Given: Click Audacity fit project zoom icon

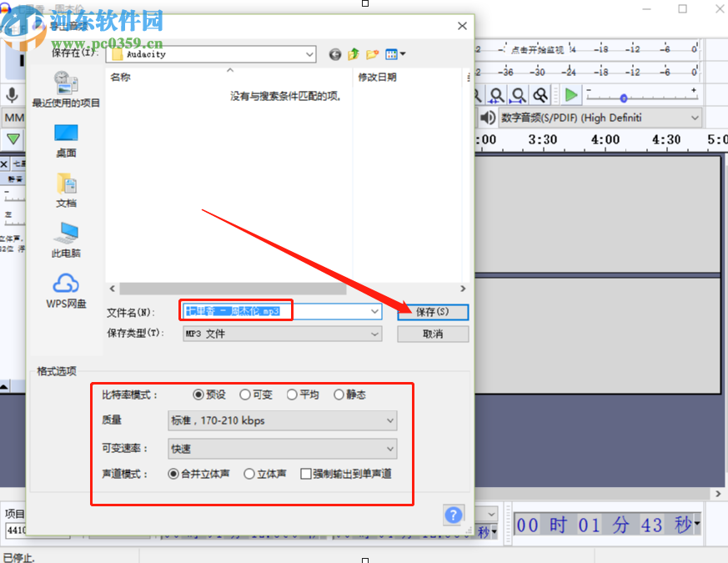Looking at the screenshot, I should pyautogui.click(x=518, y=95).
